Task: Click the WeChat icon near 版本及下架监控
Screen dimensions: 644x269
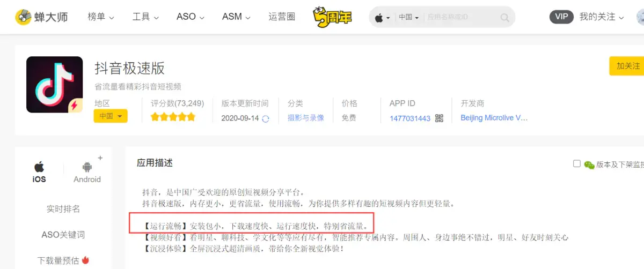Action: click(589, 165)
